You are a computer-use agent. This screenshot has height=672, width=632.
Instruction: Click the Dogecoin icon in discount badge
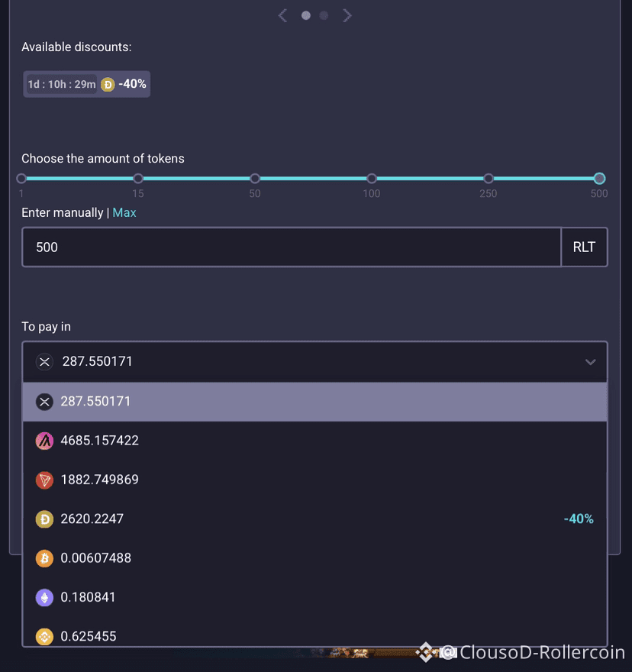108,85
